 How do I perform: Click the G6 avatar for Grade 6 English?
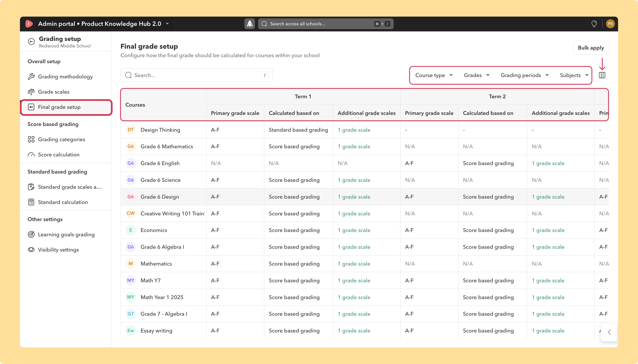131,163
